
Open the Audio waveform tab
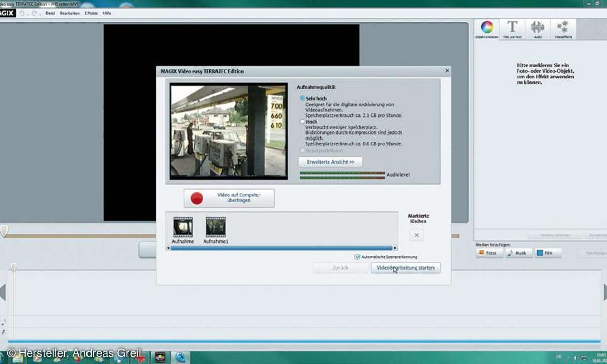537,29
